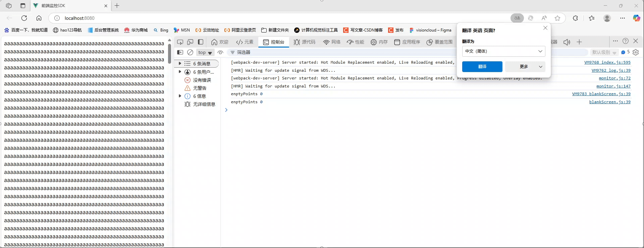Close the DevTools panel
This screenshot has width=644, height=248.
tap(636, 41)
